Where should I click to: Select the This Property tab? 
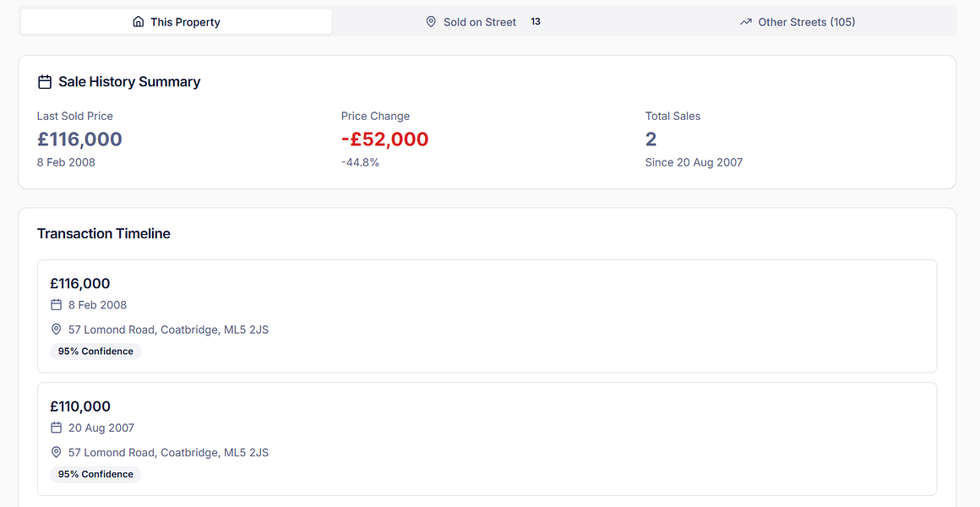184,22
